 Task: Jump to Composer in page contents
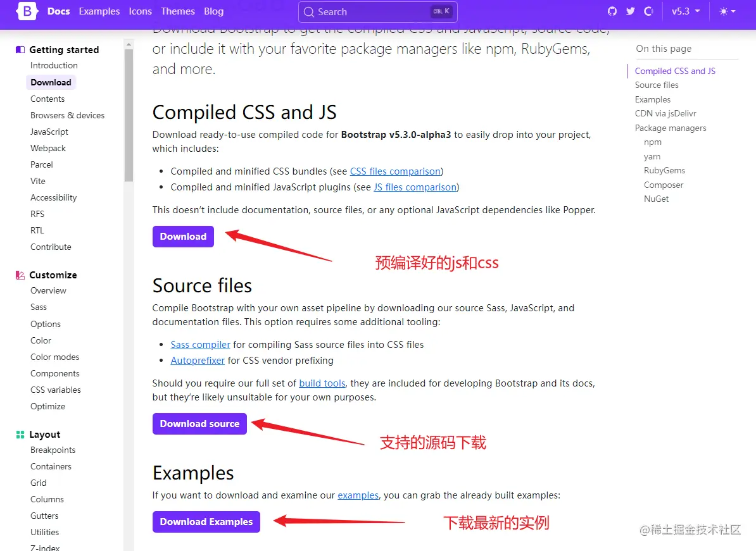point(664,185)
